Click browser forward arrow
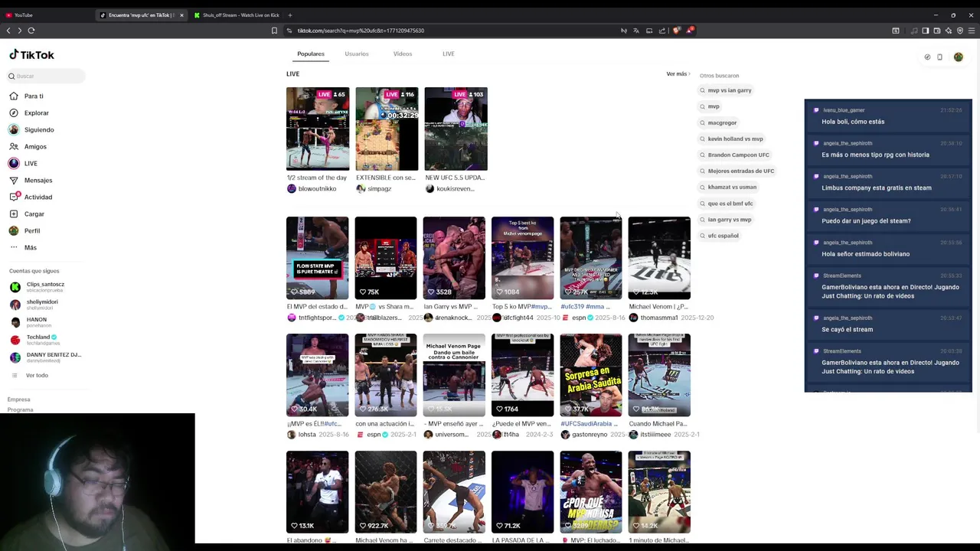 pos(19,31)
